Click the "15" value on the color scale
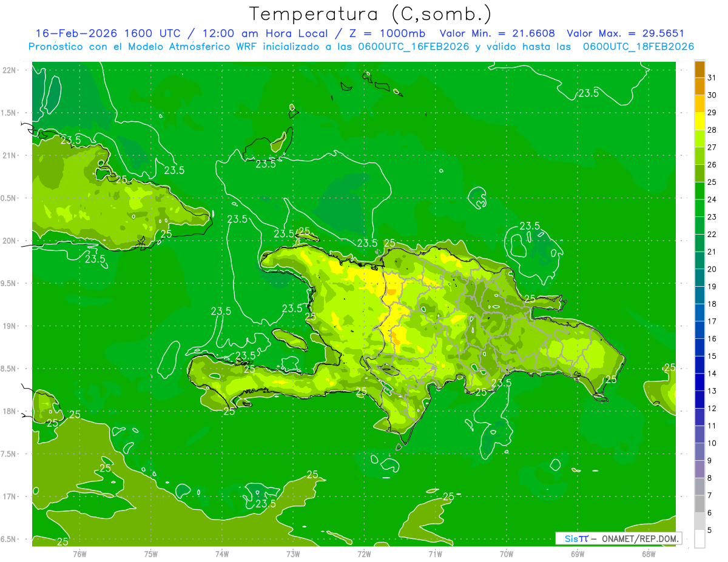The height and width of the screenshot is (562, 728). click(712, 356)
